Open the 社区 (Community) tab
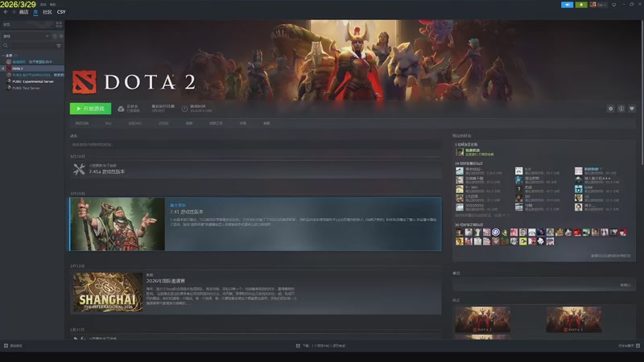Image resolution: width=644 pixels, height=362 pixels. (x=47, y=12)
